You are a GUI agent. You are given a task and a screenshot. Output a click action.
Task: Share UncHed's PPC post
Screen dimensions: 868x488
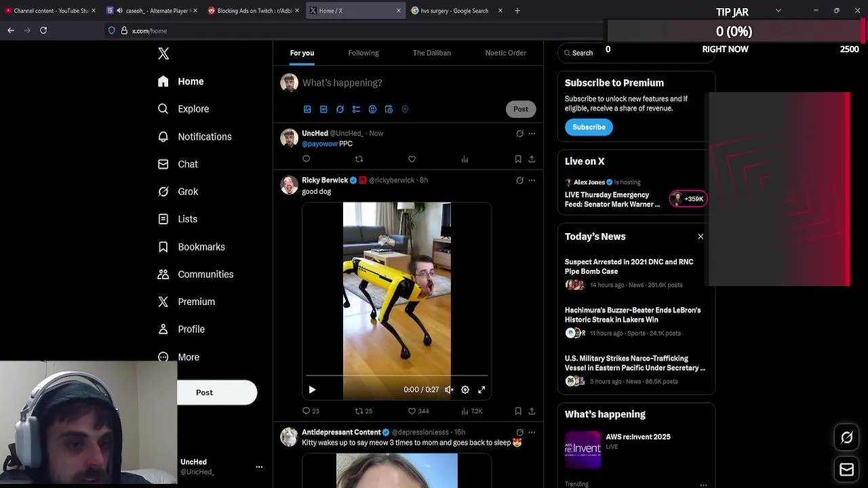532,159
